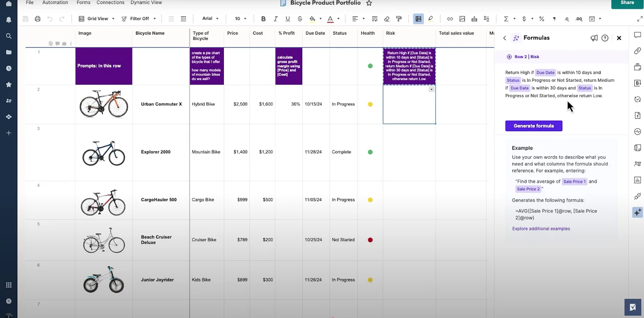Open the Dynamic View menu
Screen dimensions: 644x318
146,2
